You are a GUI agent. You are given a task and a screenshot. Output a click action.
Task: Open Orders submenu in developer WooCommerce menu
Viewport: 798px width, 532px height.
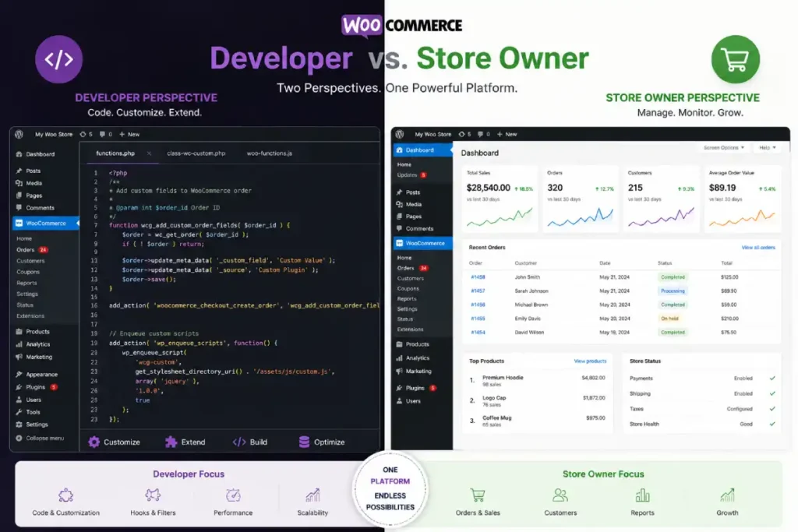point(31,250)
